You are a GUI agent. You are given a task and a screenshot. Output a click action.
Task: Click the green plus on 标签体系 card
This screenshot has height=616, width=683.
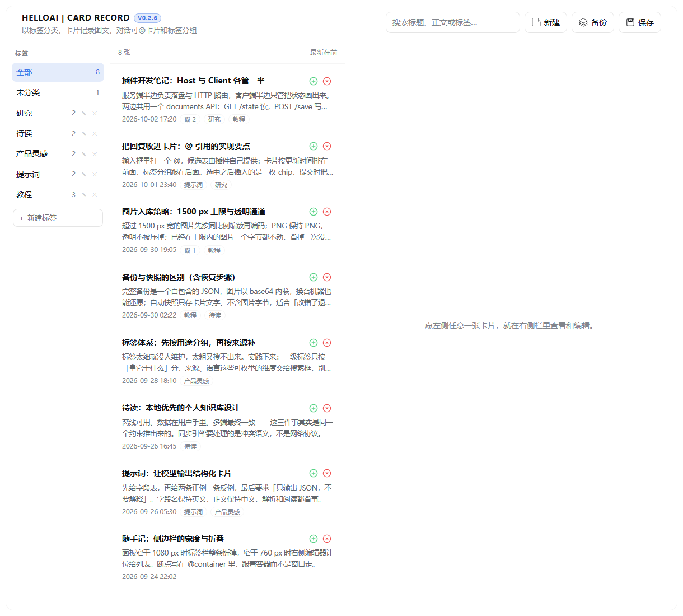pos(314,343)
